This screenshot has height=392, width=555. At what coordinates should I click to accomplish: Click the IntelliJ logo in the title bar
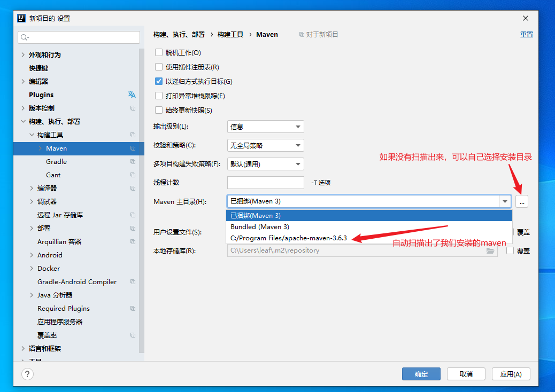[x=20, y=18]
